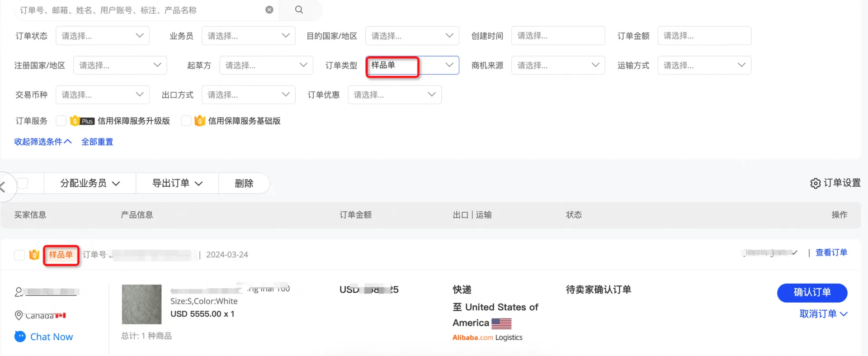
Task: Open the 查看订单 link
Action: pos(831,253)
